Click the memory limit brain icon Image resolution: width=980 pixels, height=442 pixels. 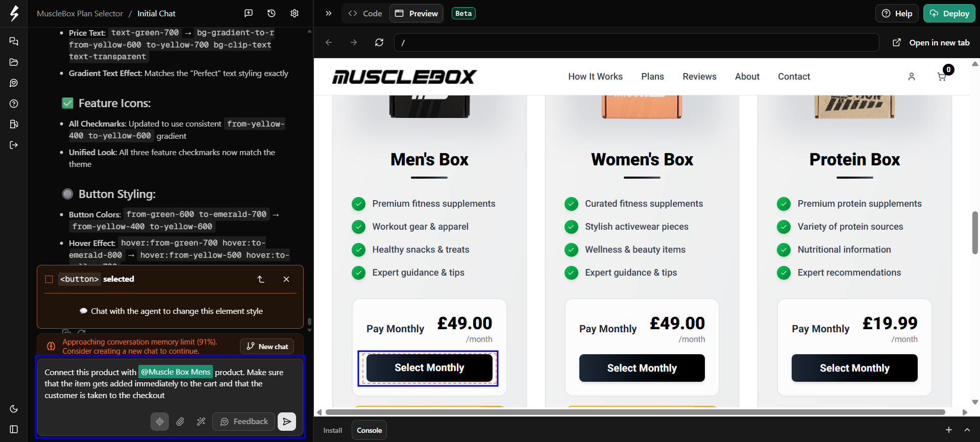[x=51, y=346]
